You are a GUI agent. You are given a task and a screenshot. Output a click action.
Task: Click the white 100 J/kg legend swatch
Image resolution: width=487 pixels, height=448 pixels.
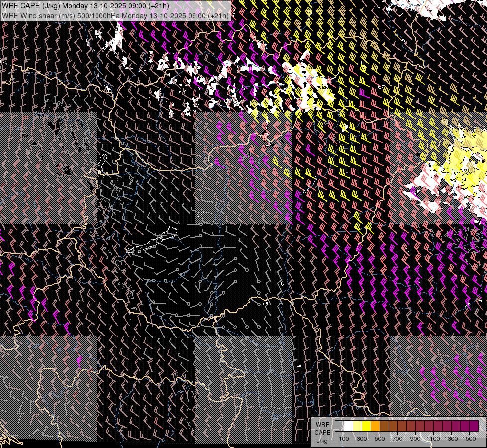[x=348, y=426]
